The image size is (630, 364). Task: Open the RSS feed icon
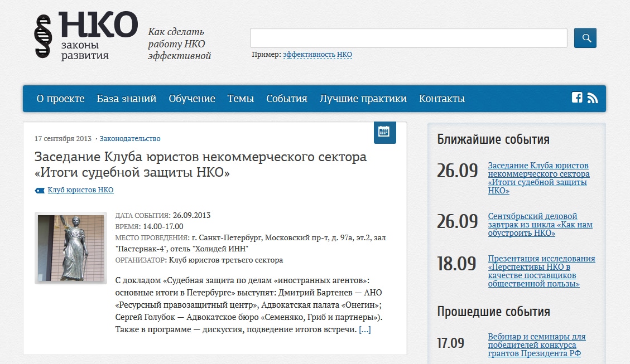tap(593, 98)
